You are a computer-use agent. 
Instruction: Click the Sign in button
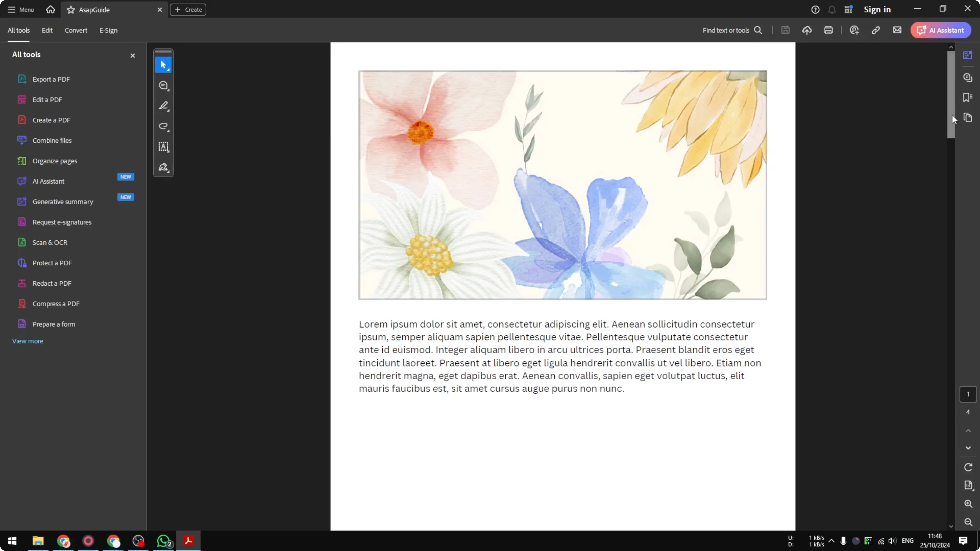878,10
